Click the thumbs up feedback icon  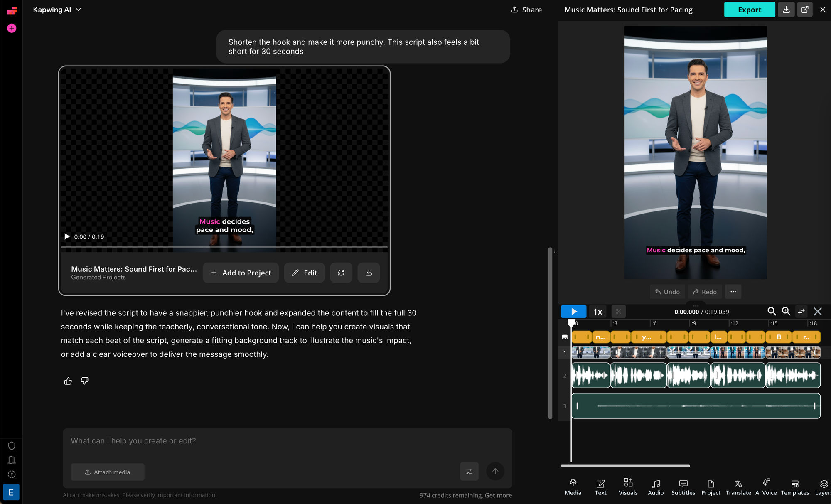tap(68, 381)
